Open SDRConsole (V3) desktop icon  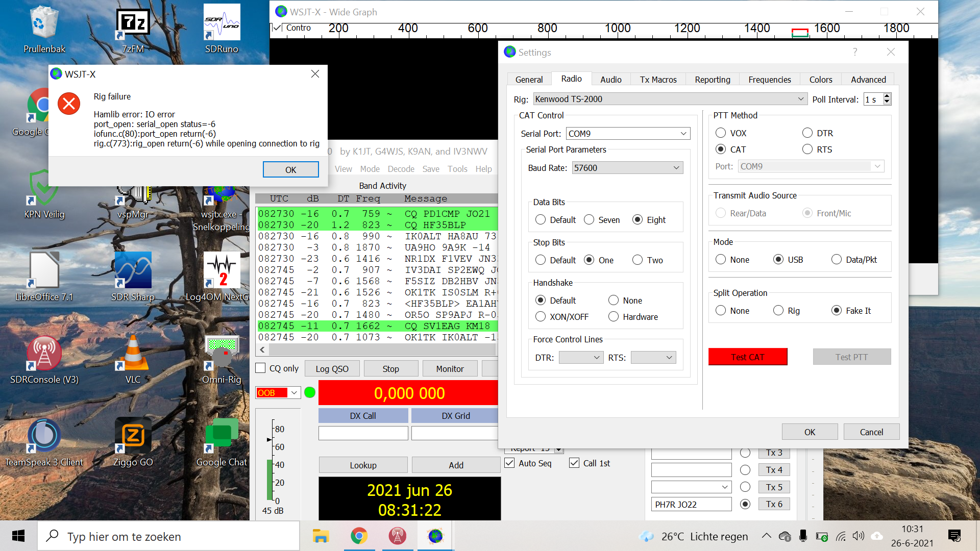(44, 353)
